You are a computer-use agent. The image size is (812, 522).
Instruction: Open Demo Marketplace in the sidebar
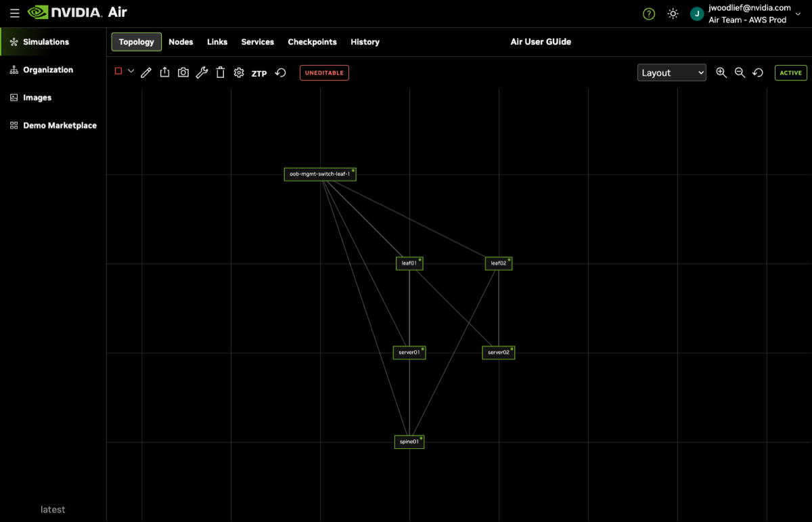pyautogui.click(x=60, y=125)
